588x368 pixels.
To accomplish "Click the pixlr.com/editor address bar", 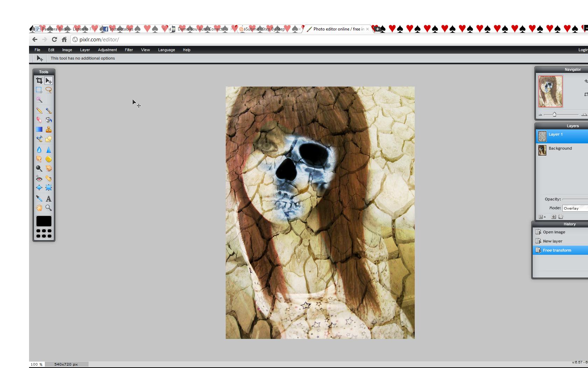I will 329,40.
